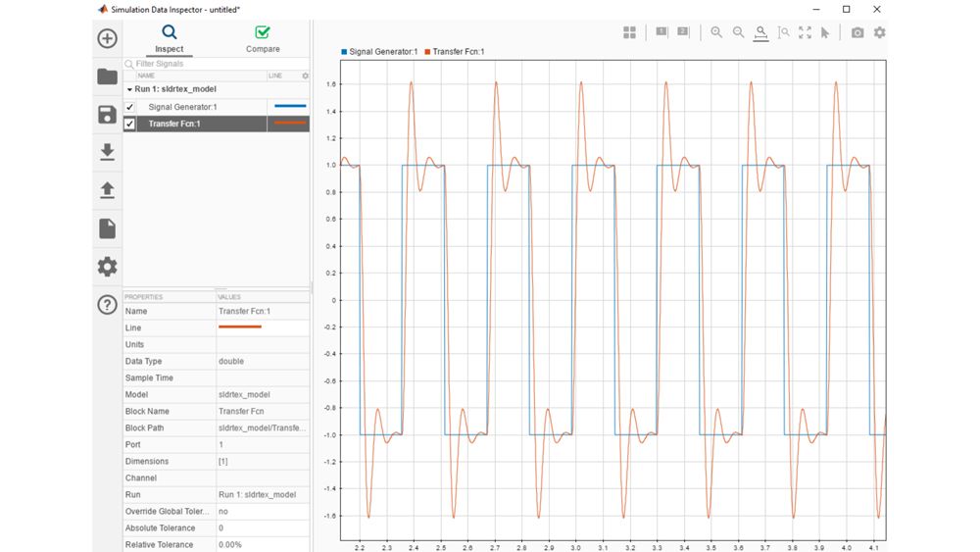This screenshot has width=980, height=552.
Task: Open signal table column settings gear
Action: (305, 75)
